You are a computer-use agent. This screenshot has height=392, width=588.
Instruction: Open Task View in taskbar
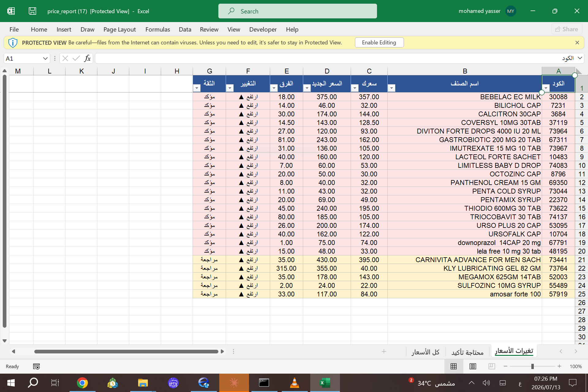tap(55, 383)
